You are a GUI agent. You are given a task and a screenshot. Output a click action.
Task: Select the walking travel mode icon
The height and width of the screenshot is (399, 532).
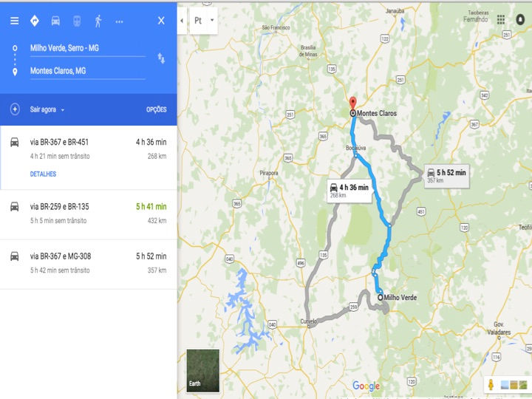click(x=98, y=21)
